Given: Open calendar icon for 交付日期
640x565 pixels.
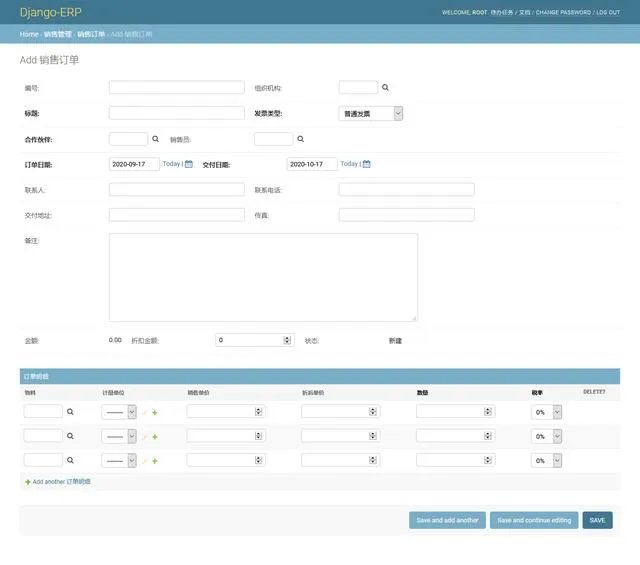Looking at the screenshot, I should tap(367, 164).
